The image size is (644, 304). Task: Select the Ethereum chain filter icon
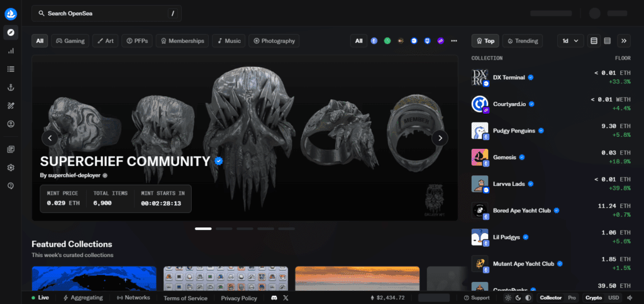pos(374,41)
